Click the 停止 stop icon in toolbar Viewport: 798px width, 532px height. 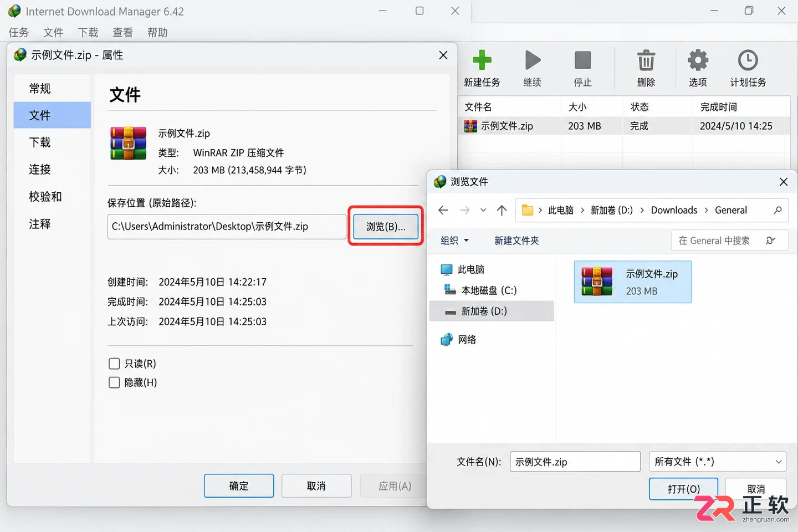(583, 60)
